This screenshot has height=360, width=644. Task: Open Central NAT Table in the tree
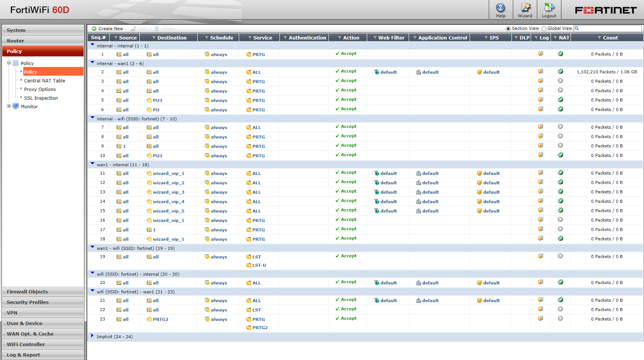pos(45,81)
